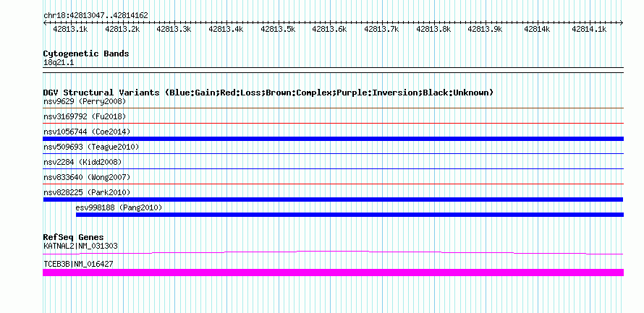Screen dimensions: 644x313
Task: Open variant nsv2284 (Kidd2008) label
Action: [82, 162]
